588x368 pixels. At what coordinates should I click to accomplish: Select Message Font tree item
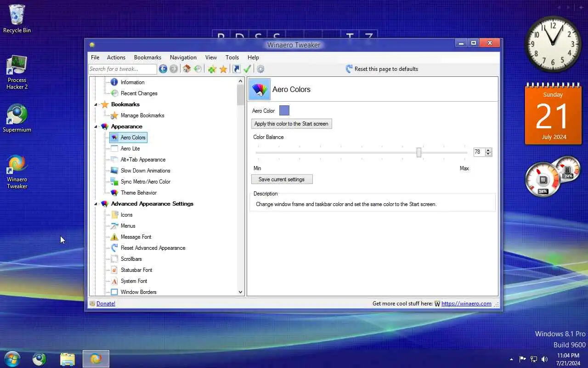click(x=136, y=237)
